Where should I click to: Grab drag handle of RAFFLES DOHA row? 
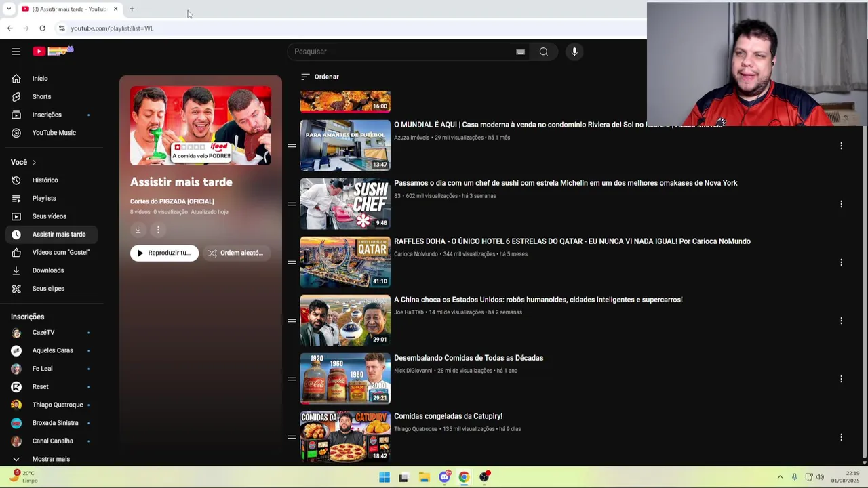pyautogui.click(x=292, y=262)
